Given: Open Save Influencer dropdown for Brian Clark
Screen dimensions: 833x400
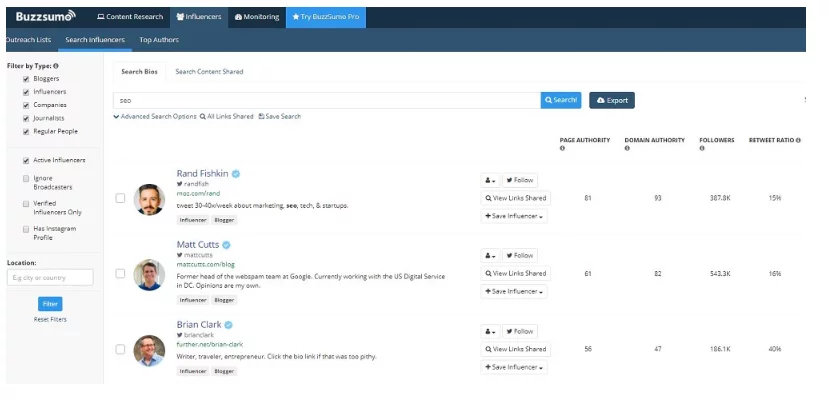Looking at the screenshot, I should coord(514,367).
